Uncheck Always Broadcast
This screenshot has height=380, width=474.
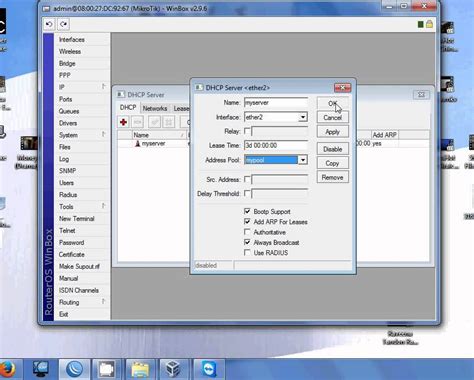click(x=247, y=242)
